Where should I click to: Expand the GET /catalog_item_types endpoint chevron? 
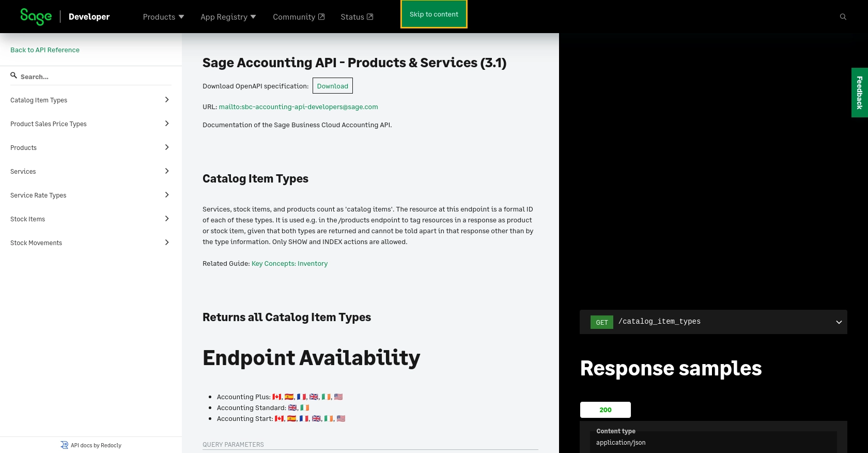pyautogui.click(x=839, y=322)
